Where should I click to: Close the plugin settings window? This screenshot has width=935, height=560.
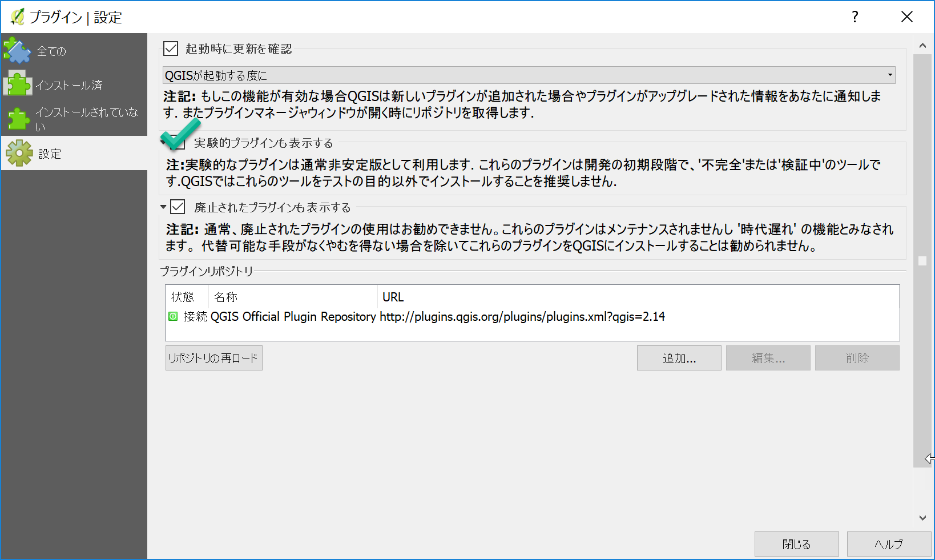tap(907, 17)
